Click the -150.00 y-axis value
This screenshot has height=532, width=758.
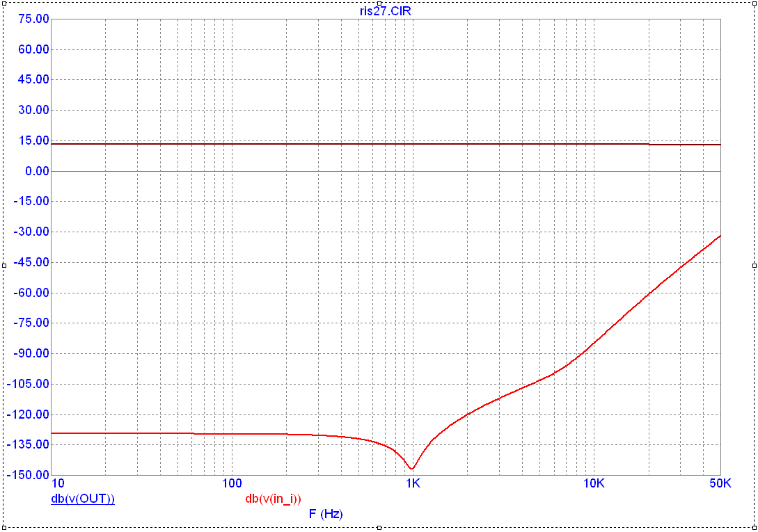[28, 475]
